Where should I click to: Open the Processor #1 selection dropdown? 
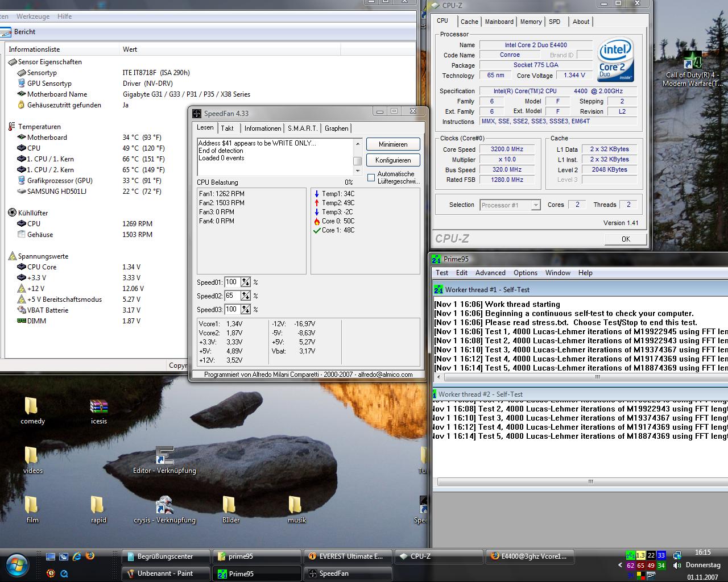click(510, 205)
